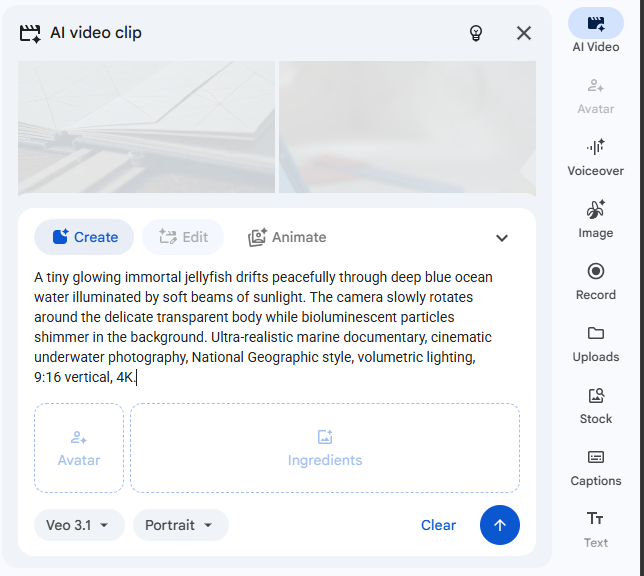644x576 pixels.
Task: Open the Stock media library
Action: point(596,406)
